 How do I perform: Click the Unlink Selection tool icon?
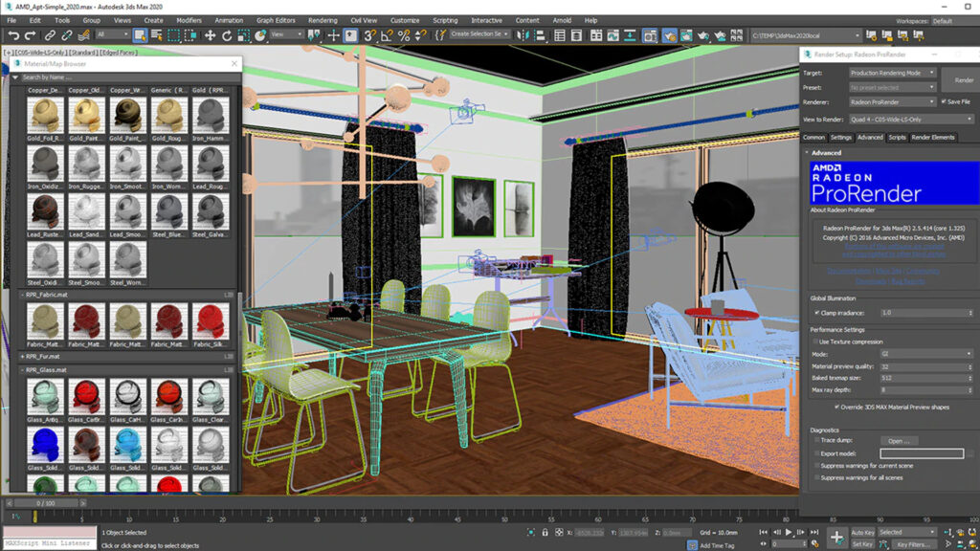coord(67,35)
